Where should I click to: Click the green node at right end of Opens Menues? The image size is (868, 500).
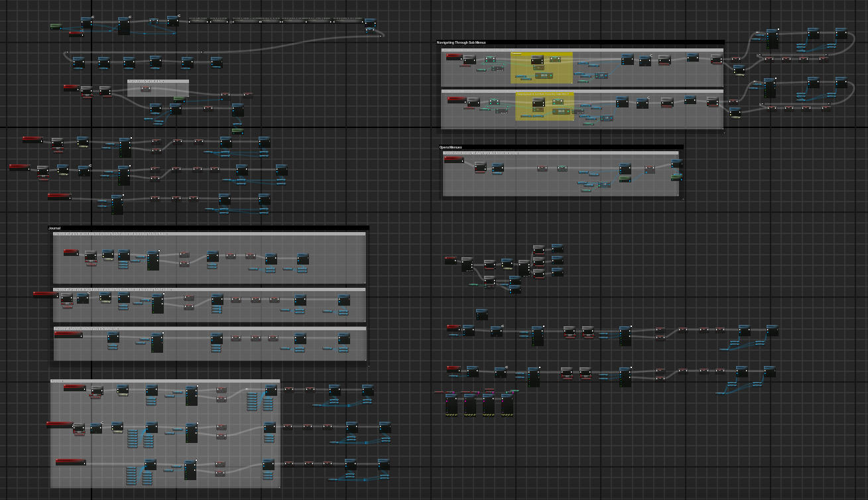(x=676, y=178)
